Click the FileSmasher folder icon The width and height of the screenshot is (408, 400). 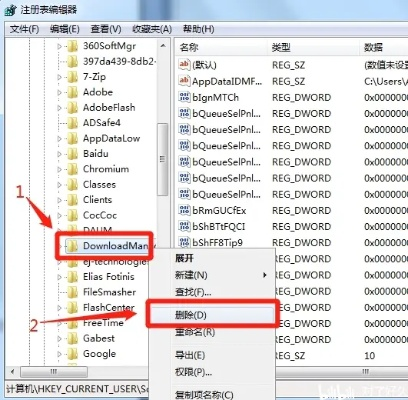[72, 292]
